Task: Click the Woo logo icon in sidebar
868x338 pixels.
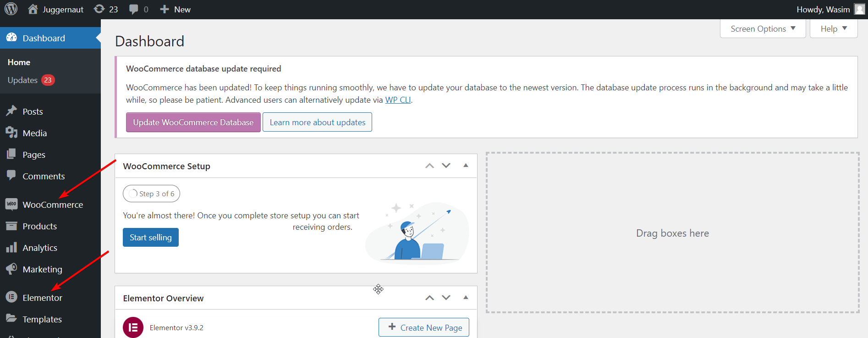Action: point(11,204)
